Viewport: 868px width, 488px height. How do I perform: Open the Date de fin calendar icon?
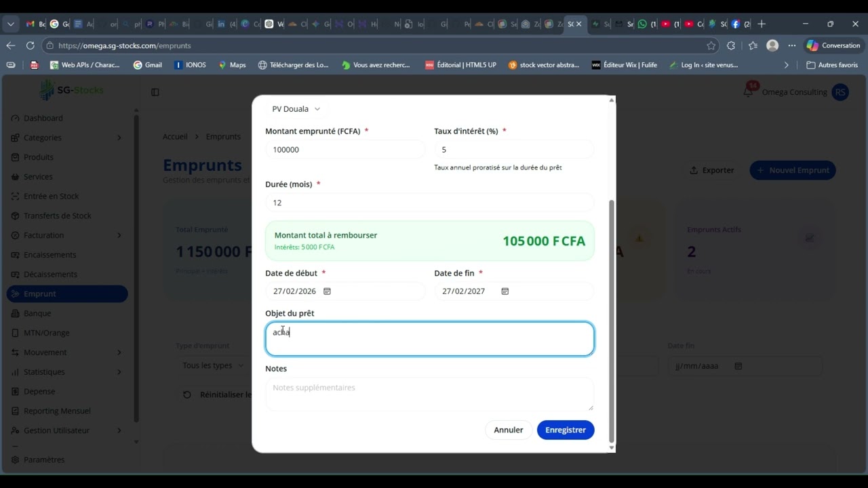click(x=505, y=291)
